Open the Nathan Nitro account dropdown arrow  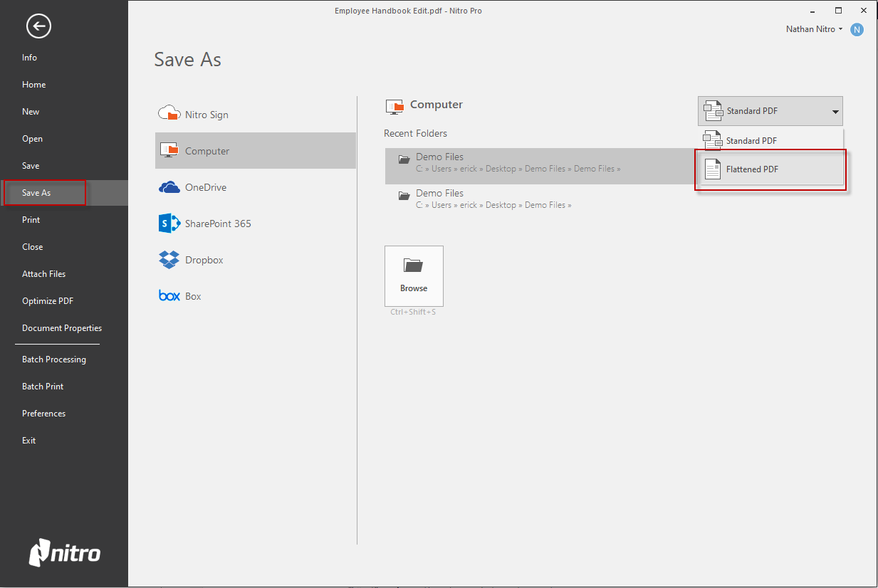840,29
